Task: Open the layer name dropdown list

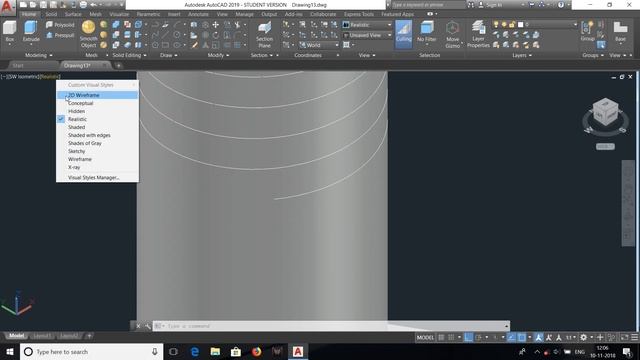Action: click(x=576, y=25)
